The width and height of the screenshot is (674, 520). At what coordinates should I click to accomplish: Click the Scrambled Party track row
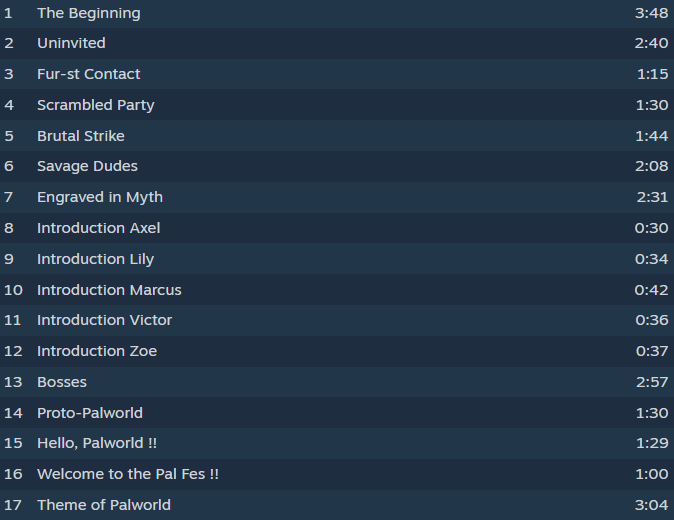pos(337,105)
